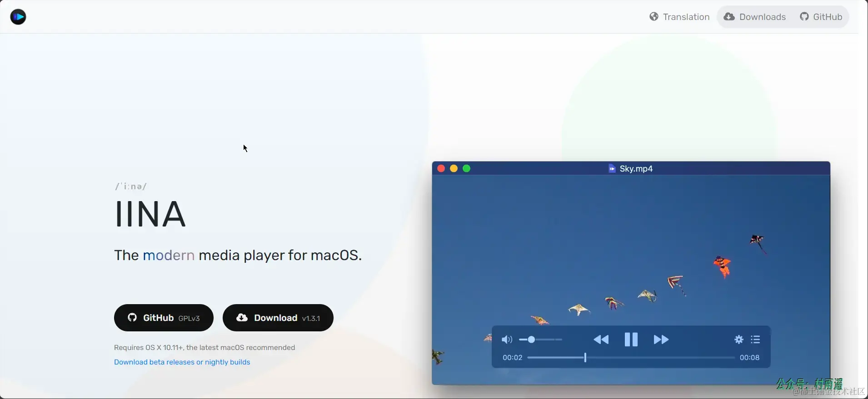
Task: Click the playback progress bar
Action: pyautogui.click(x=631, y=358)
